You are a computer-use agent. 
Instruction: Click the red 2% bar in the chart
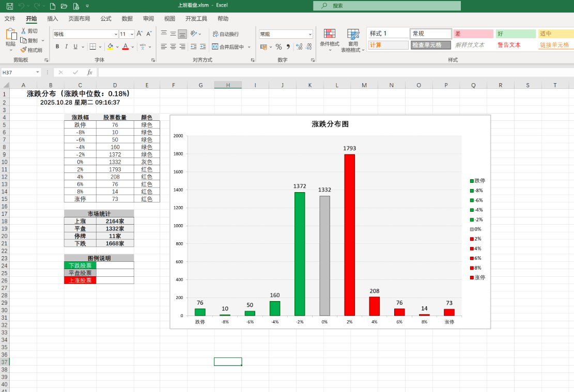[x=349, y=235]
